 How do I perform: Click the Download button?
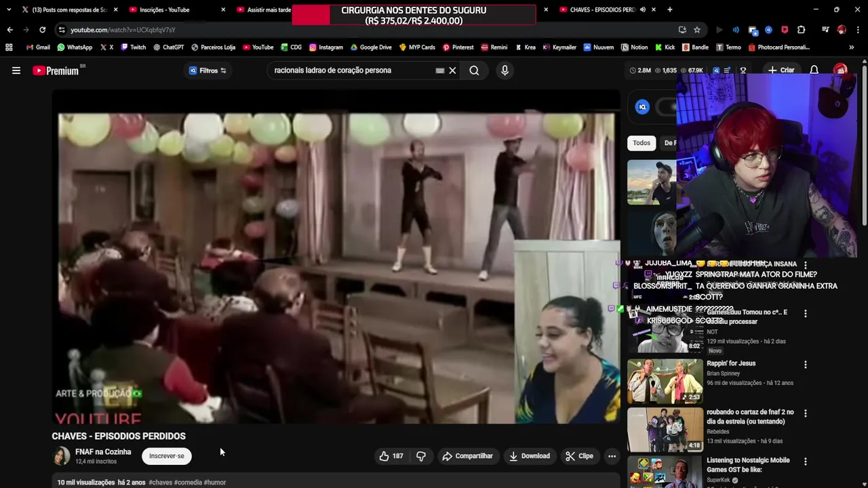coord(530,456)
